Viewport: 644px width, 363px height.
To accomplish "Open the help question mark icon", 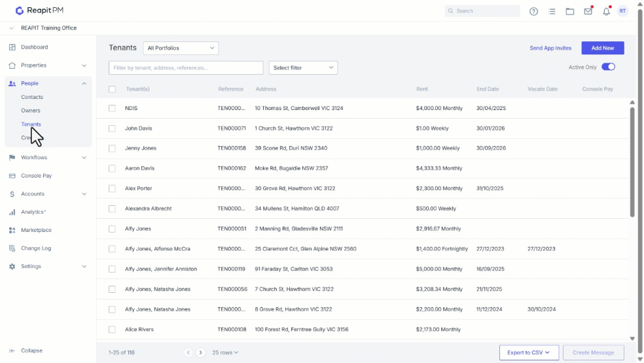I will coord(533,12).
